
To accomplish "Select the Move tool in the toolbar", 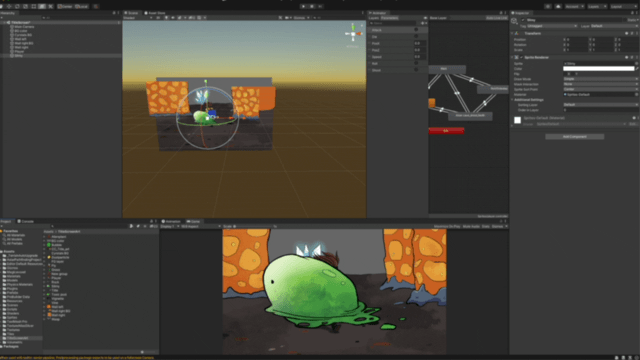I will 9,7.
